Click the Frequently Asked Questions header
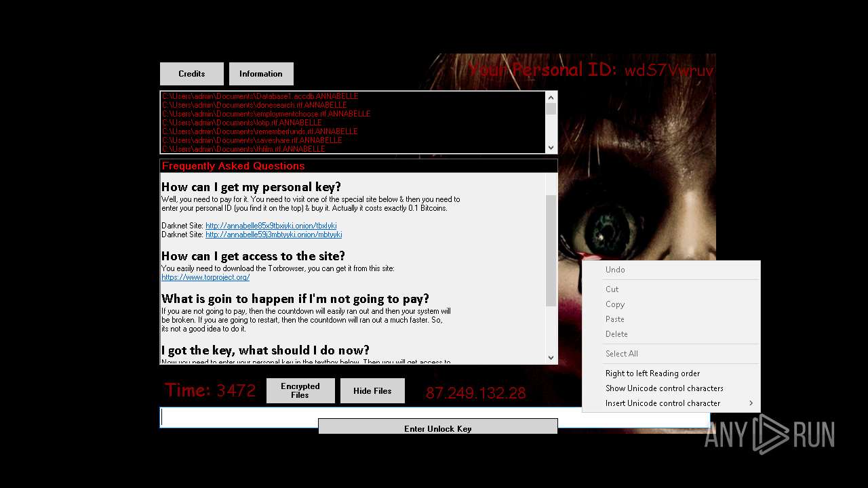The height and width of the screenshot is (488, 868). [233, 166]
